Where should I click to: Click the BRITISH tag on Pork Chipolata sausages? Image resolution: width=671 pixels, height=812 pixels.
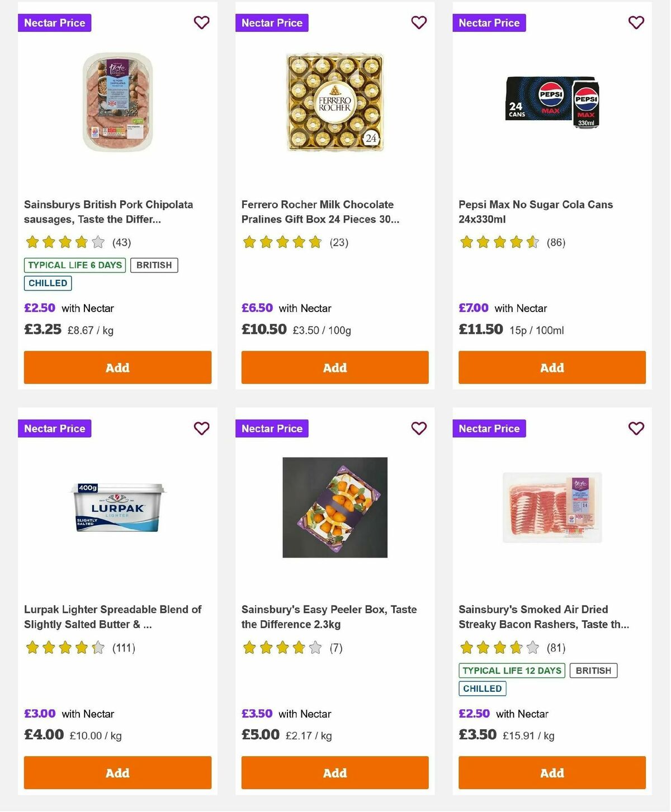coord(154,265)
